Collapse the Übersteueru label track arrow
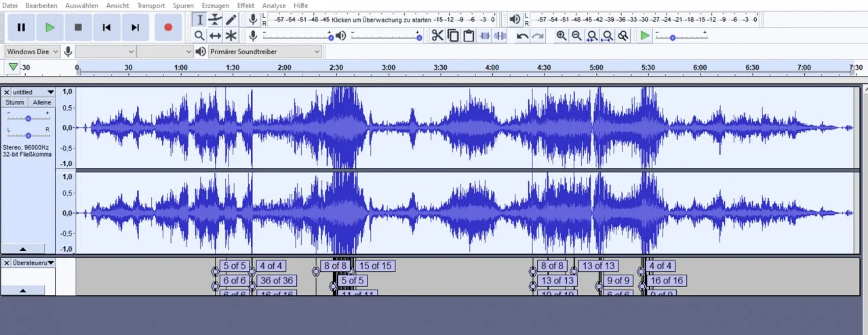 [x=22, y=290]
